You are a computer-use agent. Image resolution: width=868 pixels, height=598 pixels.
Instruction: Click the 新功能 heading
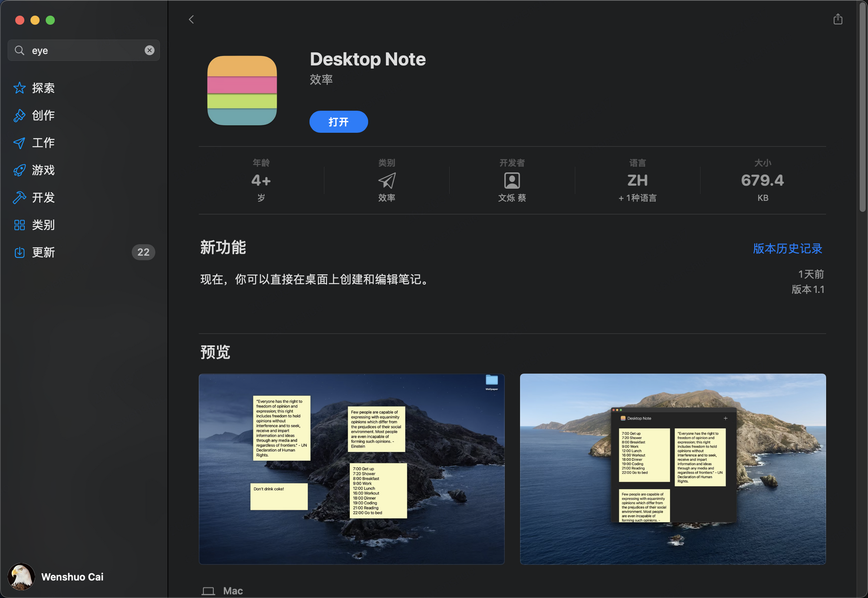click(223, 247)
